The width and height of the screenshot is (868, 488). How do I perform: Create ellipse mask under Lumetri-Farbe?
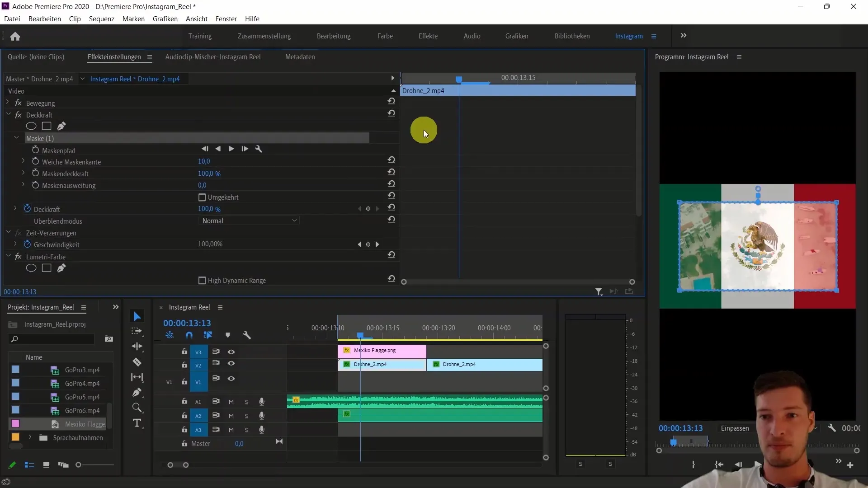click(31, 268)
